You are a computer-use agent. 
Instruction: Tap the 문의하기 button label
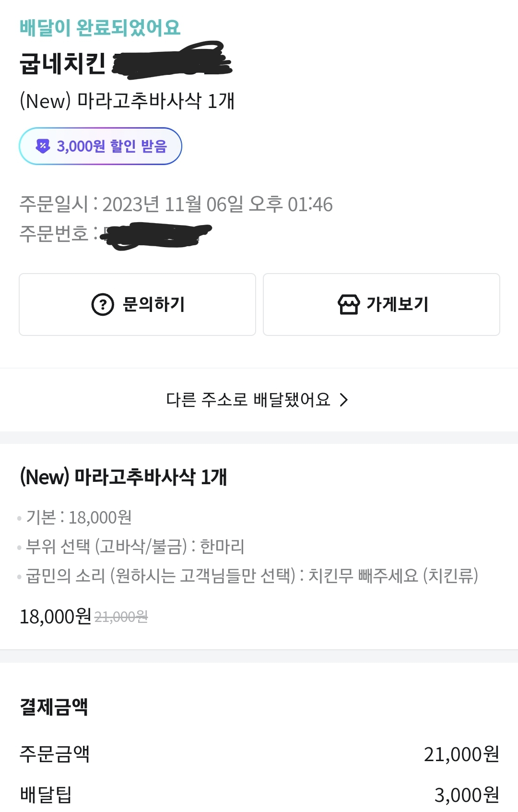pyautogui.click(x=153, y=304)
